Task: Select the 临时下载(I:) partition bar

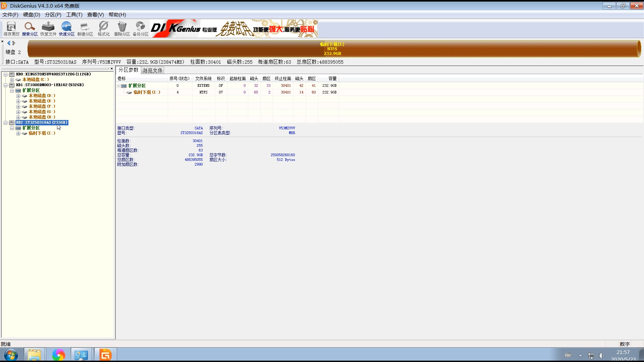Action: click(332, 49)
